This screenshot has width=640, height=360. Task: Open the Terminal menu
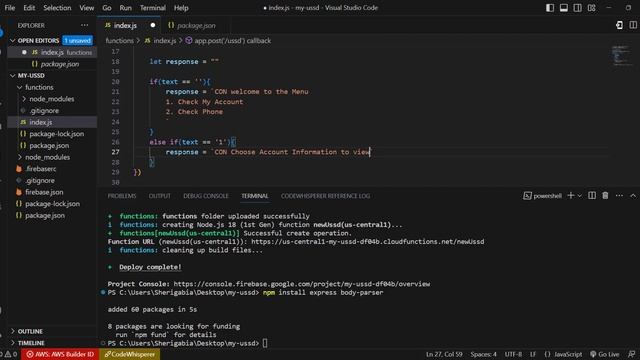[x=153, y=8]
